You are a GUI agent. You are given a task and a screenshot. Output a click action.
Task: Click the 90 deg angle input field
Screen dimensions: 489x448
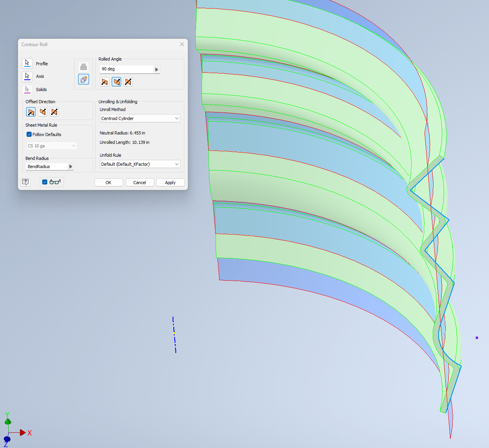[x=125, y=69]
